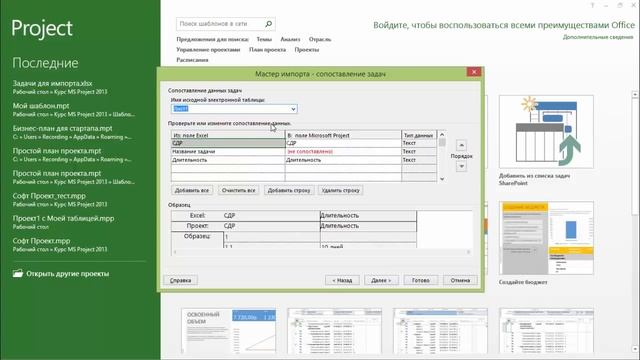Select the Создайте бюджет template thumbnail
This screenshot has height=360, width=640.
click(x=546, y=238)
